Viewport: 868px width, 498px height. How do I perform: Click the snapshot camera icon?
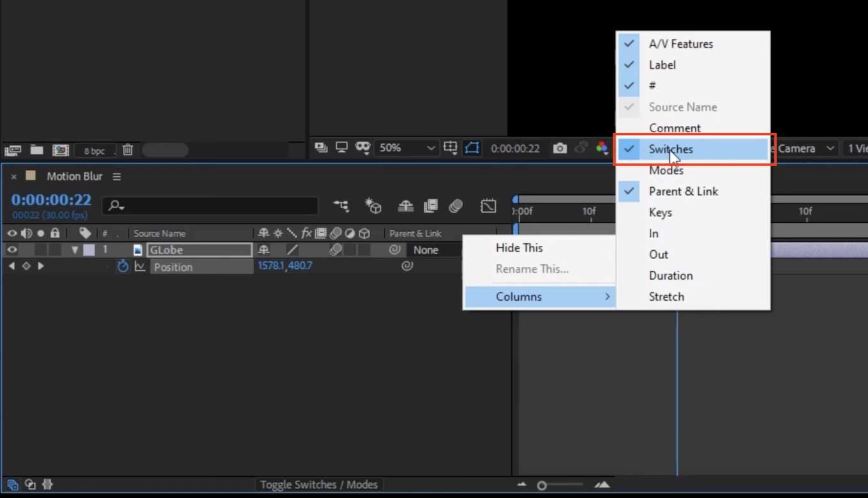coord(560,148)
